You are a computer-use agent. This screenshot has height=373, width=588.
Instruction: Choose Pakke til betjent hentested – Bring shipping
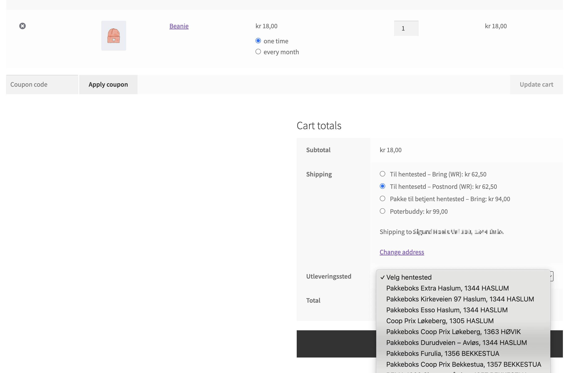382,199
